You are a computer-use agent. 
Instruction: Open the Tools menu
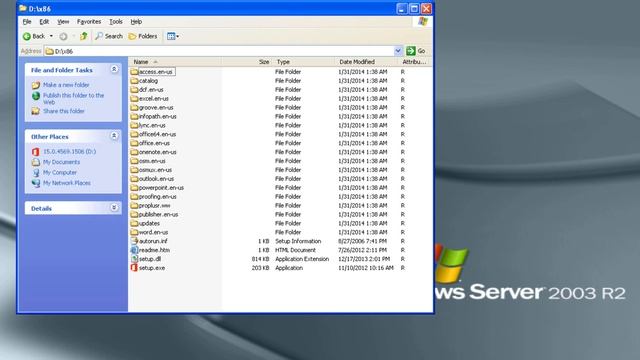[x=116, y=22]
